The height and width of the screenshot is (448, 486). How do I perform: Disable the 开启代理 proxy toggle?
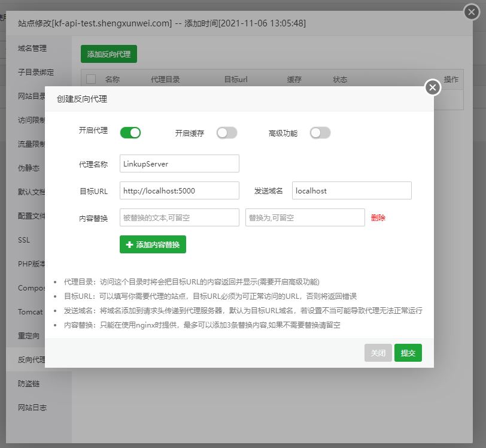pyautogui.click(x=130, y=132)
